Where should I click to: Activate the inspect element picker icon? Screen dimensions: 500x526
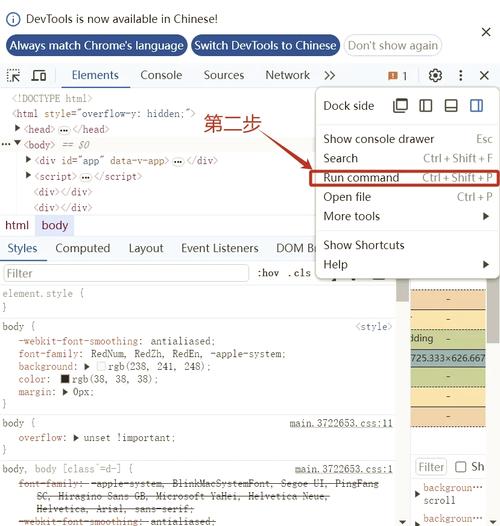tap(13, 75)
